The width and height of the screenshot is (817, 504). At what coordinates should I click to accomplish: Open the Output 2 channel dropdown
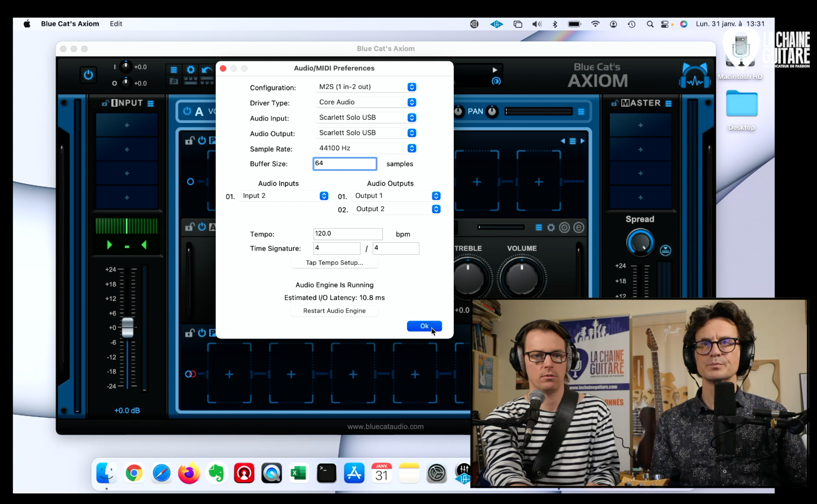click(396, 209)
